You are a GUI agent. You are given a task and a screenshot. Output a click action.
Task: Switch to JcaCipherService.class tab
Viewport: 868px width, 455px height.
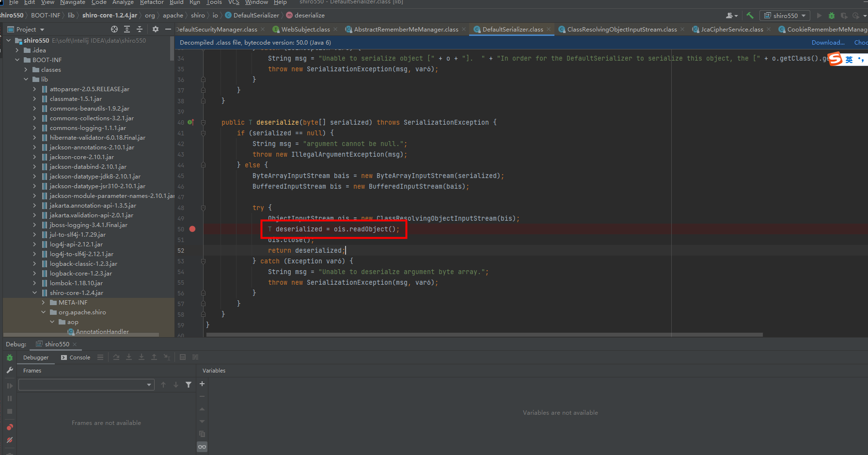pos(732,30)
